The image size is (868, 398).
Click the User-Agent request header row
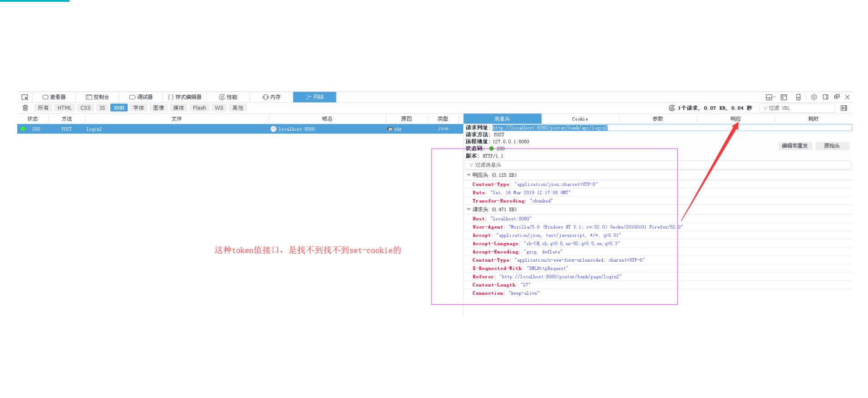pyautogui.click(x=658, y=227)
